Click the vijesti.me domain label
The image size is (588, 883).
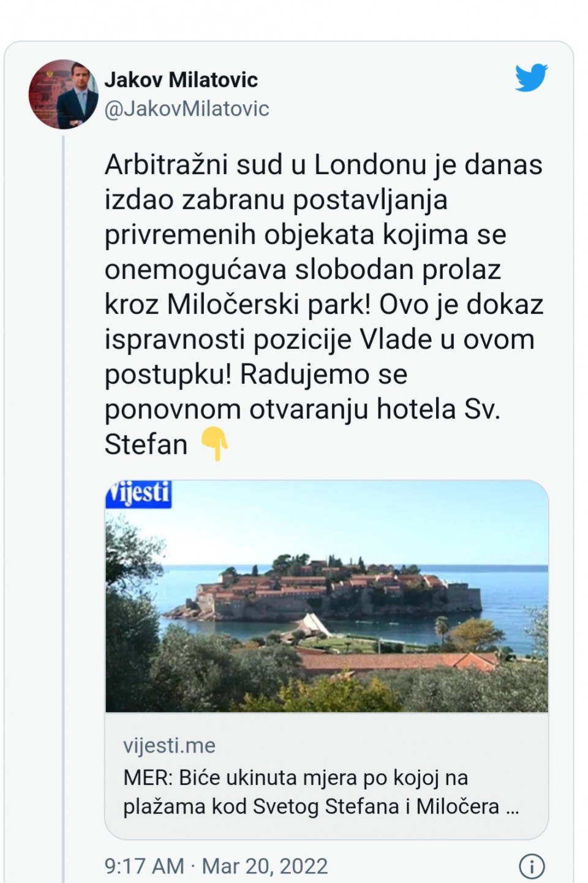coord(170,746)
